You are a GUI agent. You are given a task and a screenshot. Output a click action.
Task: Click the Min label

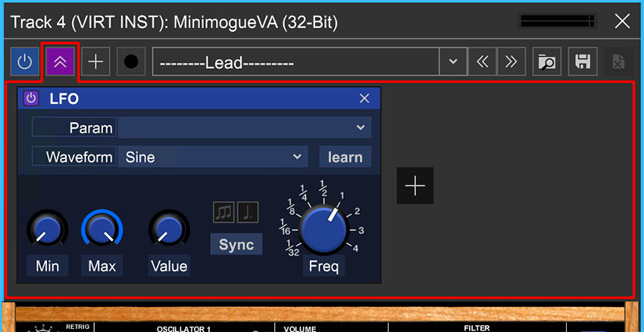tap(47, 266)
